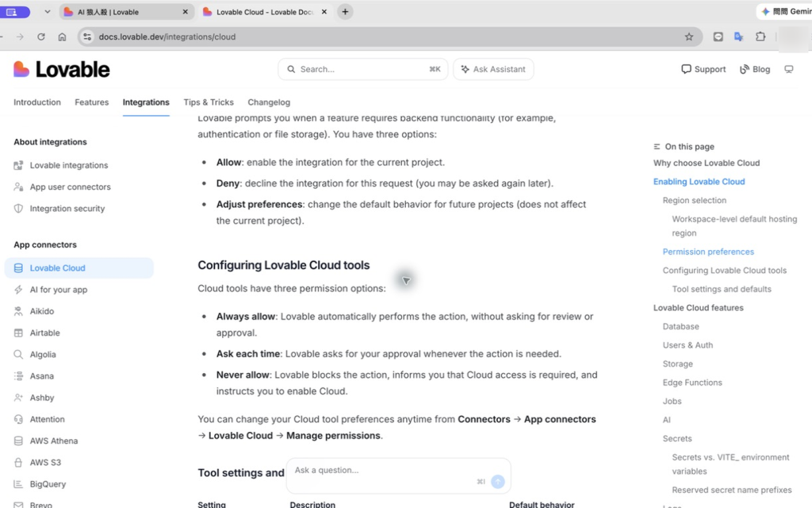Jump to Users & Auth section
This screenshot has height=508, width=812.
click(x=688, y=344)
